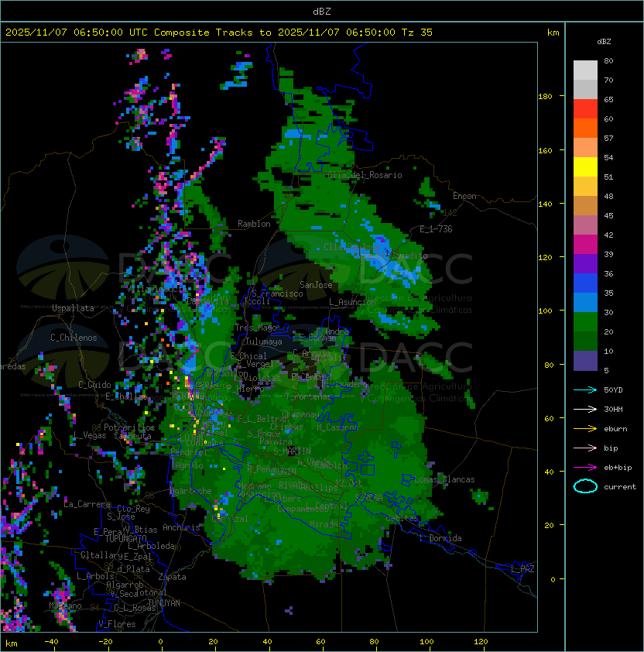Image resolution: width=644 pixels, height=652 pixels.
Task: Click the 160 km vertical axis tick
Action: [545, 150]
